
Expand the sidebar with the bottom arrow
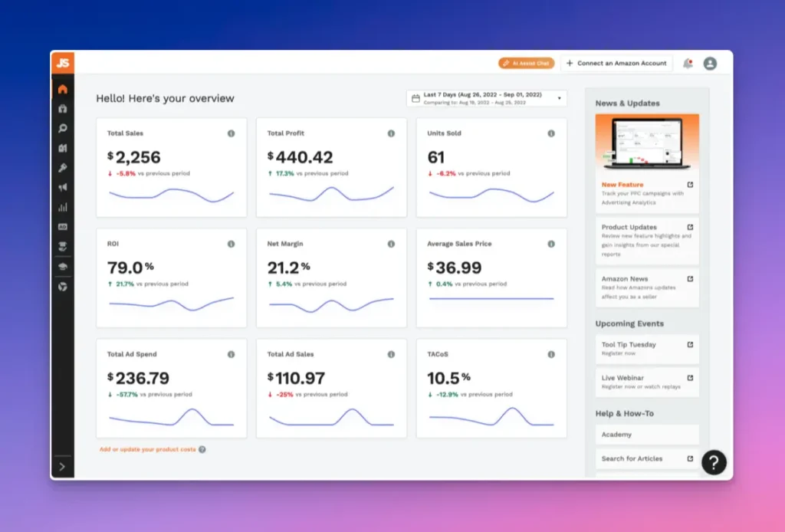coord(62,466)
